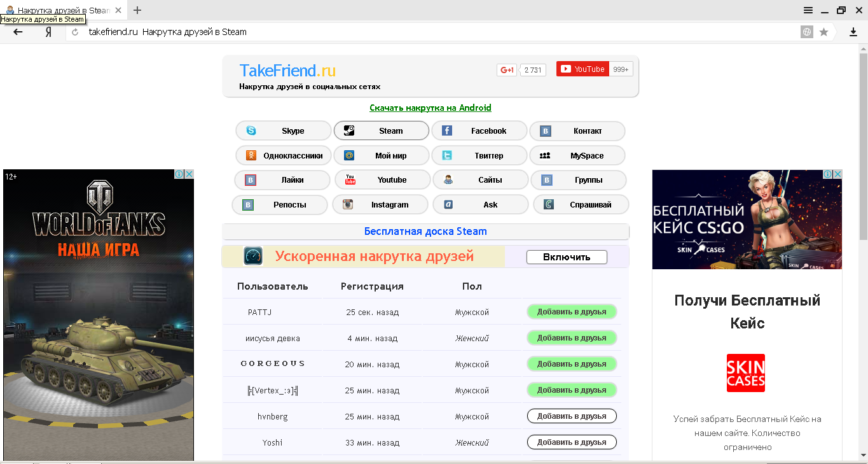868x464 pixels.
Task: Click the 'Пол' column header
Action: tap(472, 286)
